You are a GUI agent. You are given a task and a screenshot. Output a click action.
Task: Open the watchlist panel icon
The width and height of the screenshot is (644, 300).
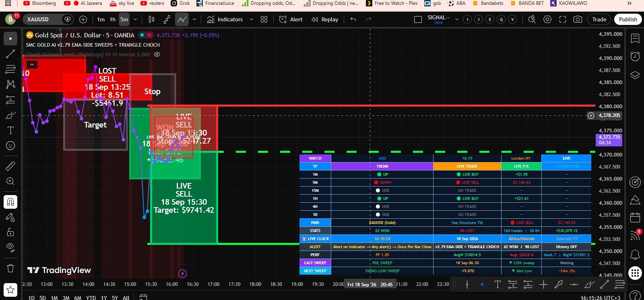click(x=635, y=38)
